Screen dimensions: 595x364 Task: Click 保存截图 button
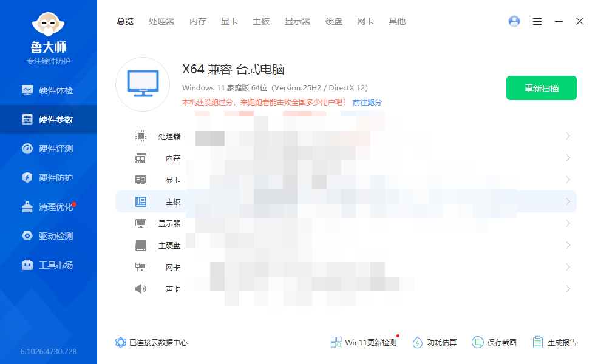pos(494,342)
